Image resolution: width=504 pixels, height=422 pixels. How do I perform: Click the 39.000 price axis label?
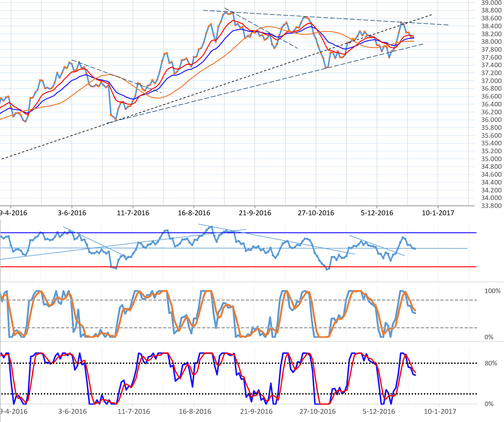pyautogui.click(x=491, y=3)
